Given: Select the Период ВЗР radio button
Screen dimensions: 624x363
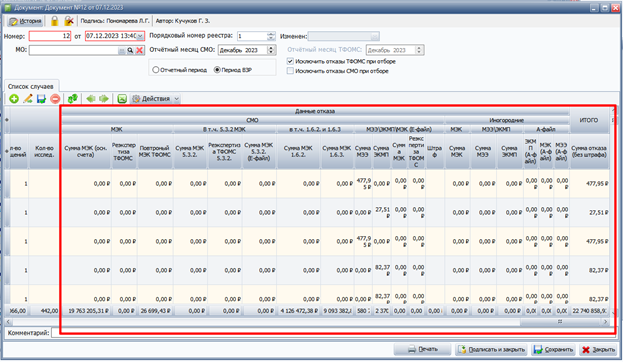Looking at the screenshot, I should point(217,70).
